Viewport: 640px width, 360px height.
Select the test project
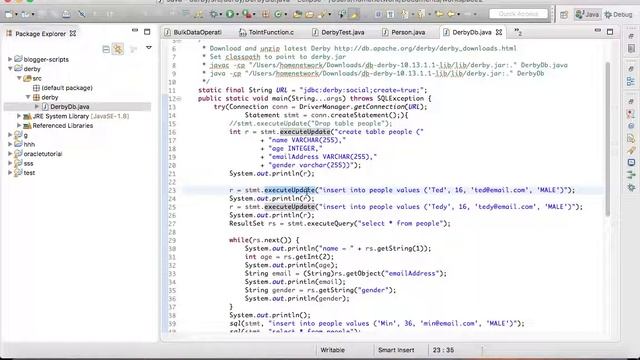29,173
